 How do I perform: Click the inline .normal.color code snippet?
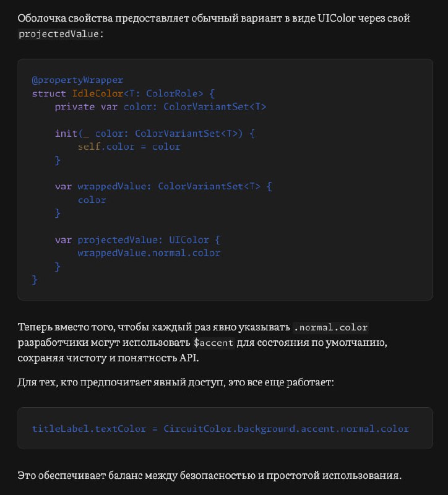click(330, 327)
